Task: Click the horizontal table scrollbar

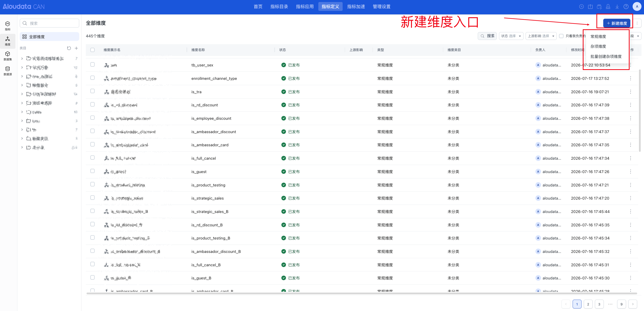Action: click(x=362, y=294)
